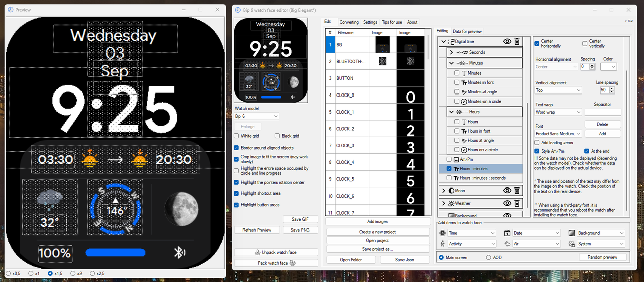Viewport: 644px width, 282px height.
Task: Delete Digital time using its trash icon
Action: click(x=517, y=42)
